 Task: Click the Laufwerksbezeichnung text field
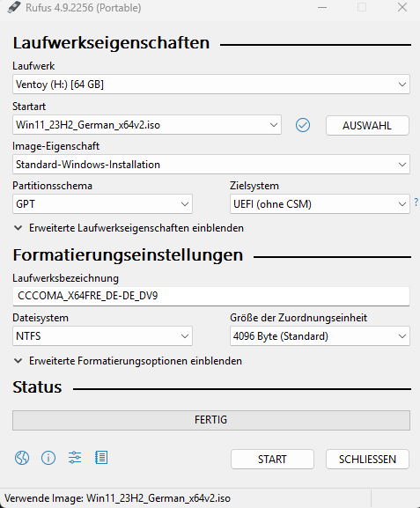[x=211, y=296]
